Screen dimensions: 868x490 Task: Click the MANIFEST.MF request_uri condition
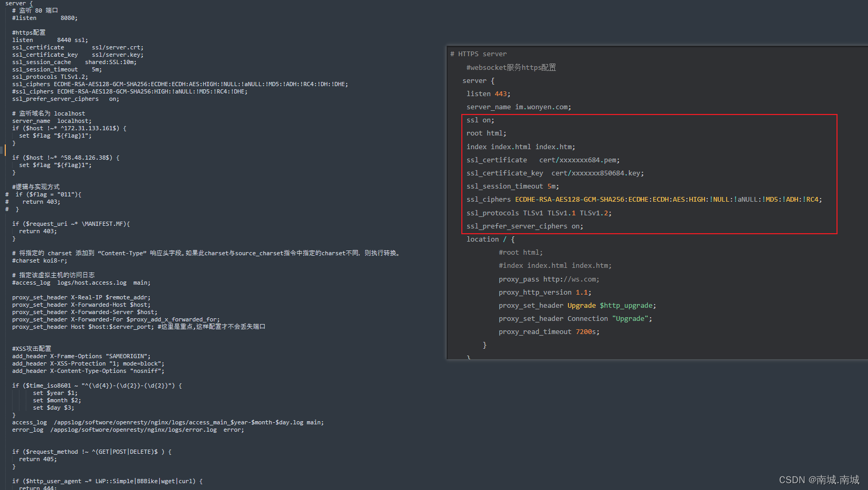pos(71,224)
